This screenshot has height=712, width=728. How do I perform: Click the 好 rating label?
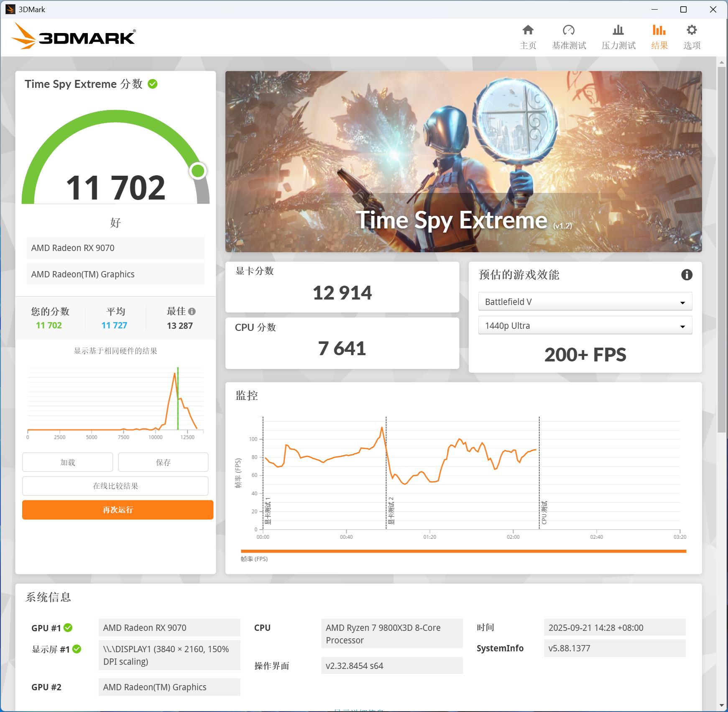115,223
